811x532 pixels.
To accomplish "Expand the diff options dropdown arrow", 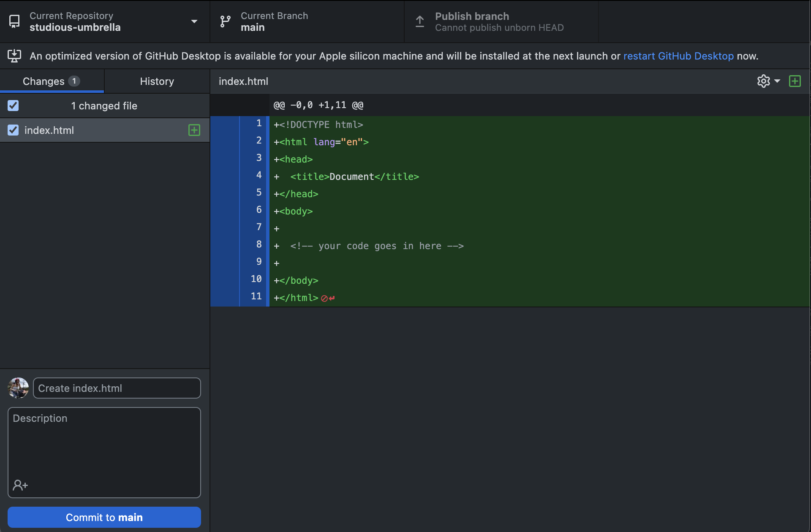I will tap(777, 81).
